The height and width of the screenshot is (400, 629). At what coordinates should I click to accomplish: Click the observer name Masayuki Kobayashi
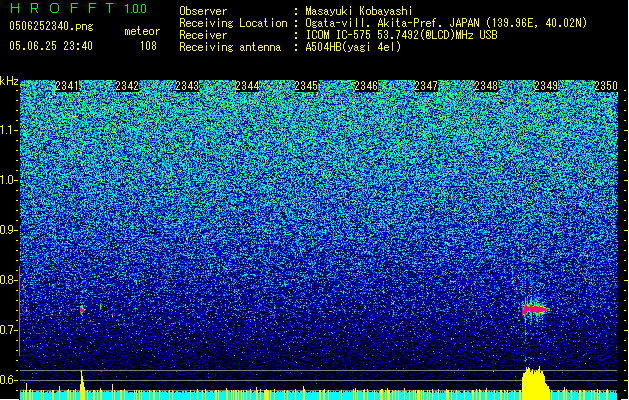[x=359, y=11]
